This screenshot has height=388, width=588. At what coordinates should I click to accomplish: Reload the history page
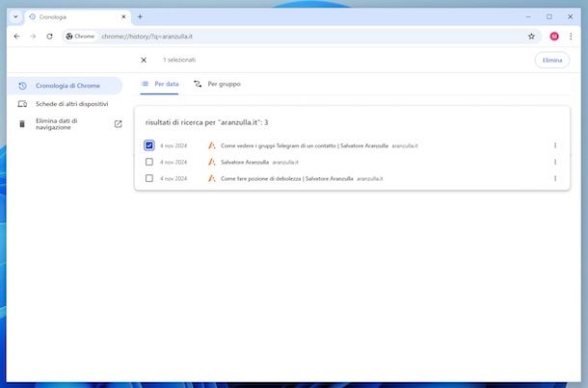[49, 37]
